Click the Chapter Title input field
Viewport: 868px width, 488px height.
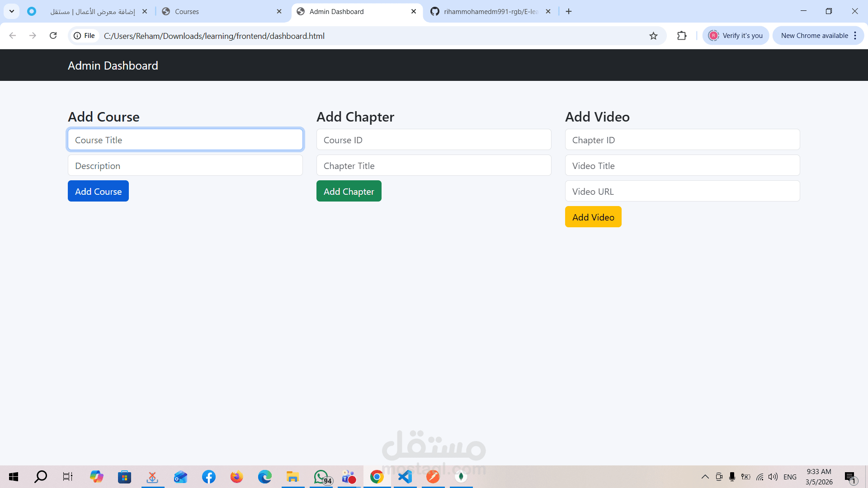434,165
